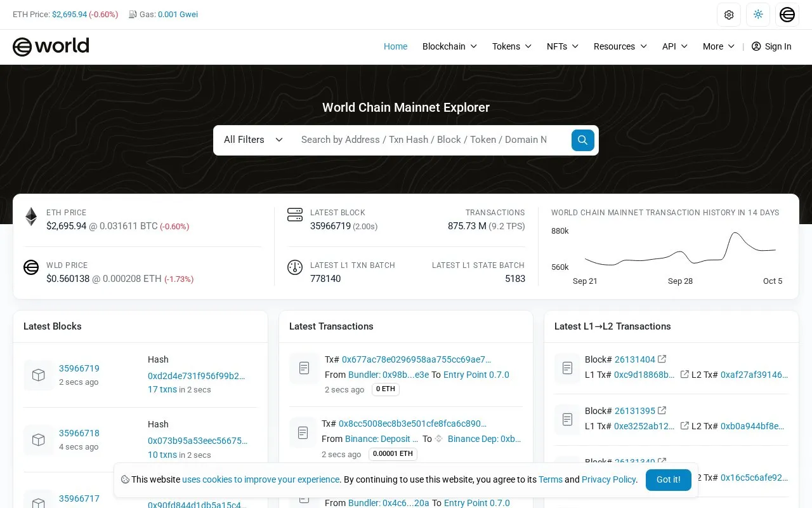Open external link icon beside 26131395
Viewport: 812px width, 508px height.
(662, 411)
